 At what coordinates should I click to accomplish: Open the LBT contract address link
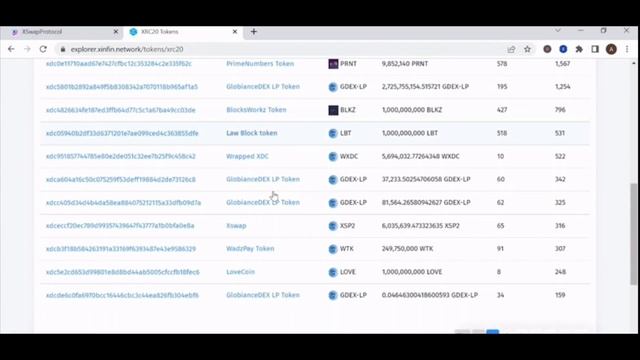click(x=122, y=133)
